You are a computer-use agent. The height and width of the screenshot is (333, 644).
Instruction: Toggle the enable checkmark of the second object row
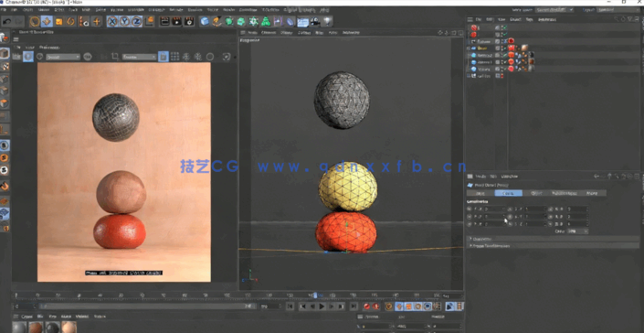point(505,35)
